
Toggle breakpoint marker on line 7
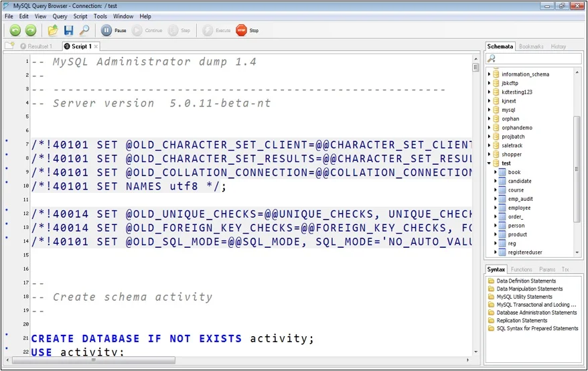7,141
